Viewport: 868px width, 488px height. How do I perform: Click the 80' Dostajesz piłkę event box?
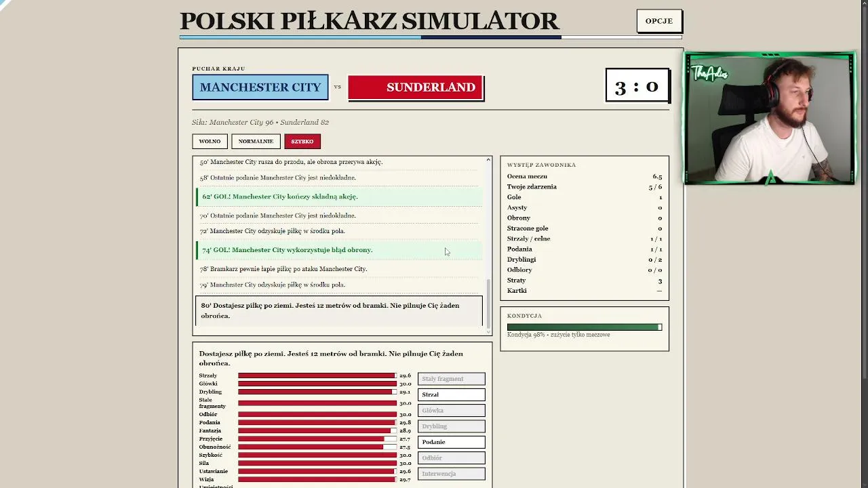pos(339,310)
